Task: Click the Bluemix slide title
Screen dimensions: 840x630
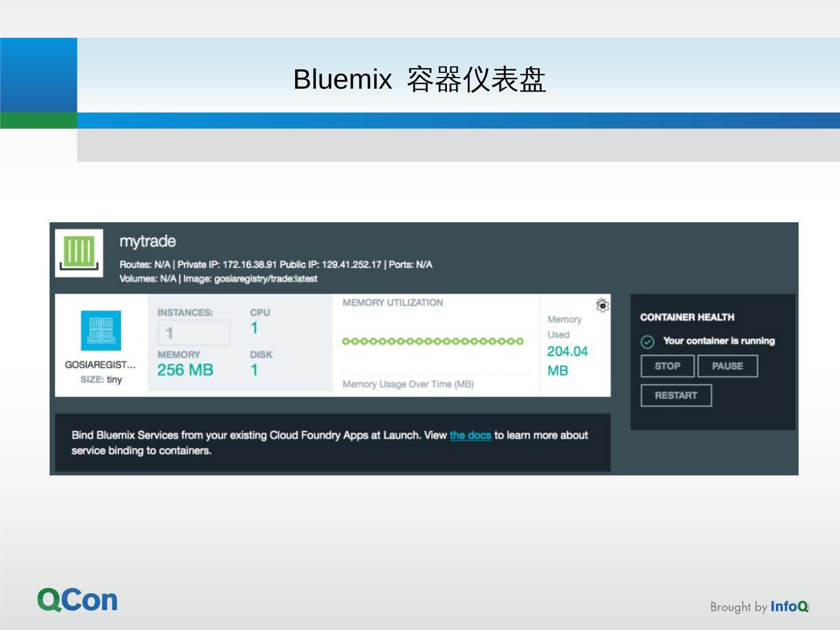Action: (419, 79)
